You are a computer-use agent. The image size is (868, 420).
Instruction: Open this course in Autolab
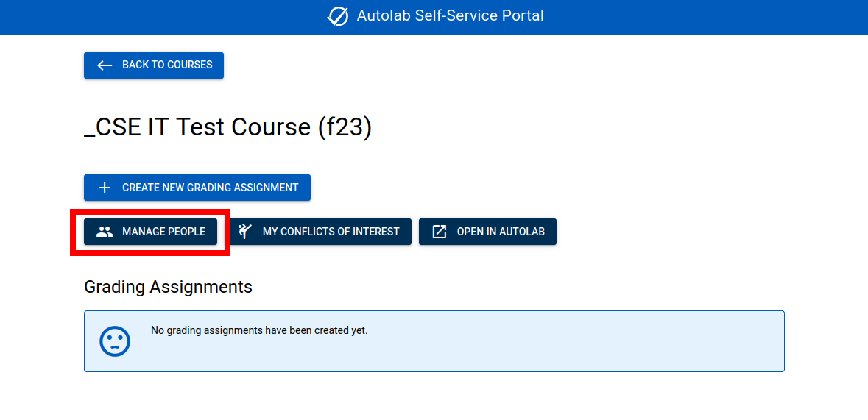point(487,232)
